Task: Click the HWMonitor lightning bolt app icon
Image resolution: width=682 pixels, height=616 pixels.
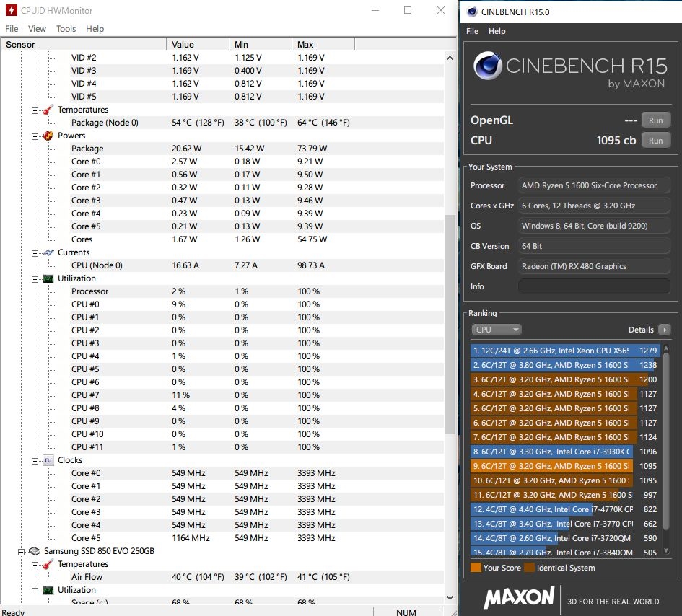Action: (x=12, y=10)
